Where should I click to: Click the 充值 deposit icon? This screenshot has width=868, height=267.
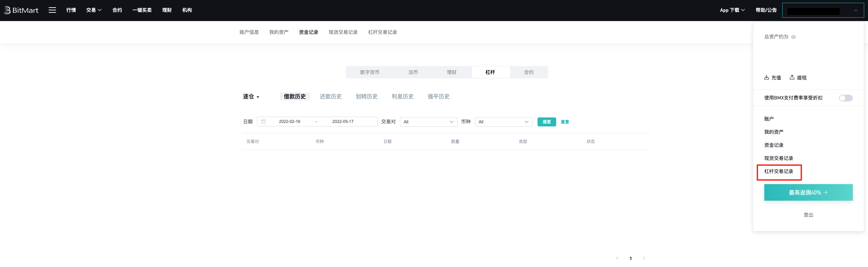766,77
